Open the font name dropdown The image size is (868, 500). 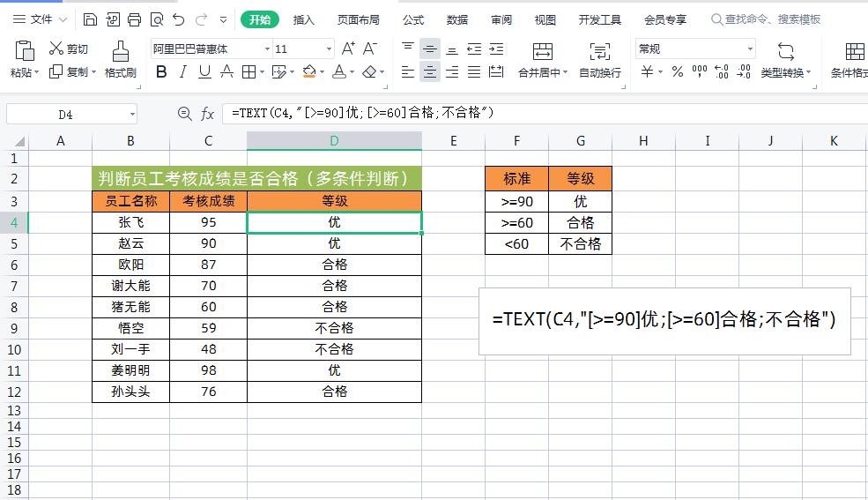tap(267, 49)
